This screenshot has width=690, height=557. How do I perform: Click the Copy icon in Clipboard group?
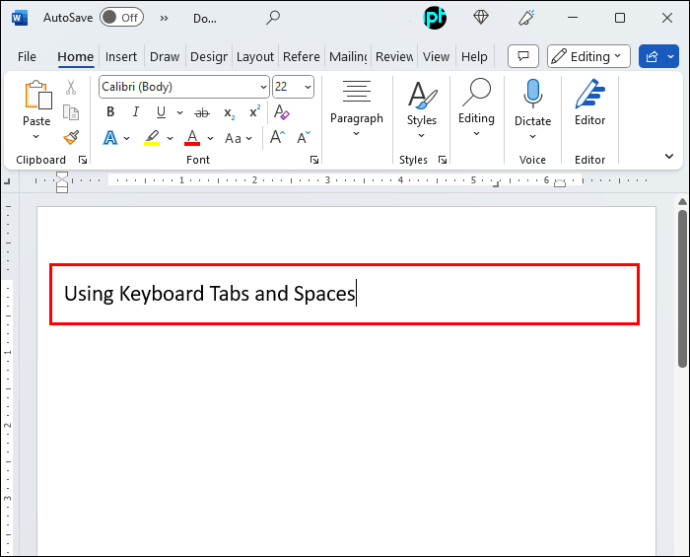point(71,113)
